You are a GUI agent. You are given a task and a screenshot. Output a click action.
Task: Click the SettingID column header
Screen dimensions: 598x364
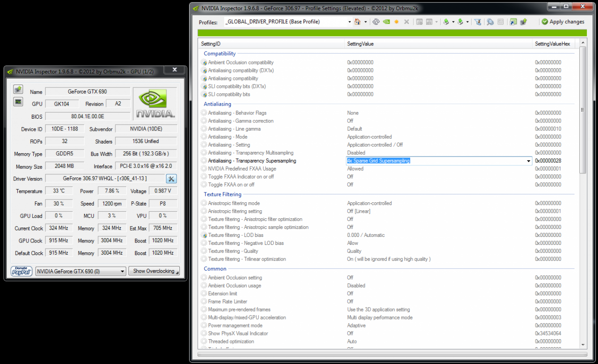pos(271,43)
